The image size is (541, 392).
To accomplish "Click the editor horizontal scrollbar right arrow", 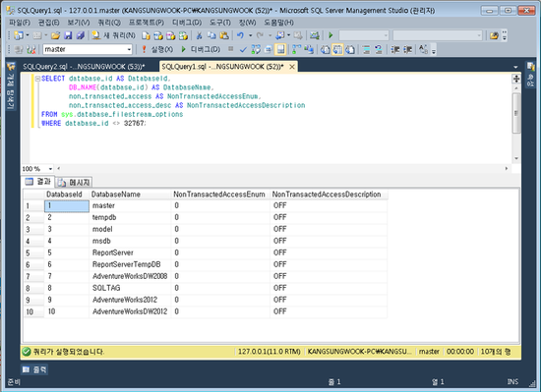I will 507,169.
